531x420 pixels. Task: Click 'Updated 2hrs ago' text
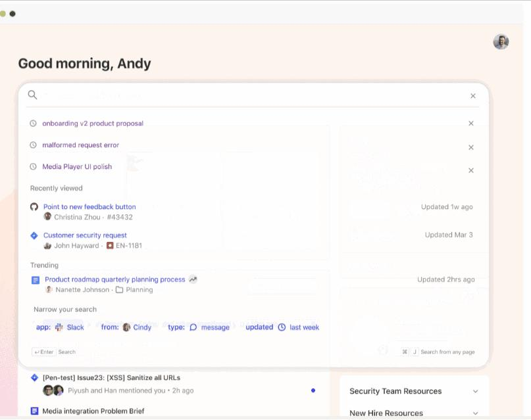coord(445,279)
